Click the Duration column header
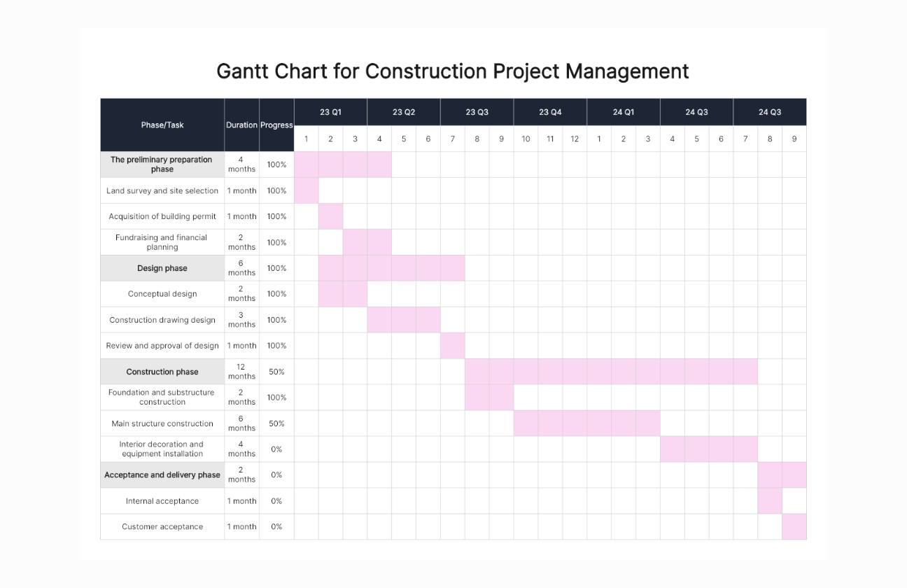 pyautogui.click(x=241, y=125)
